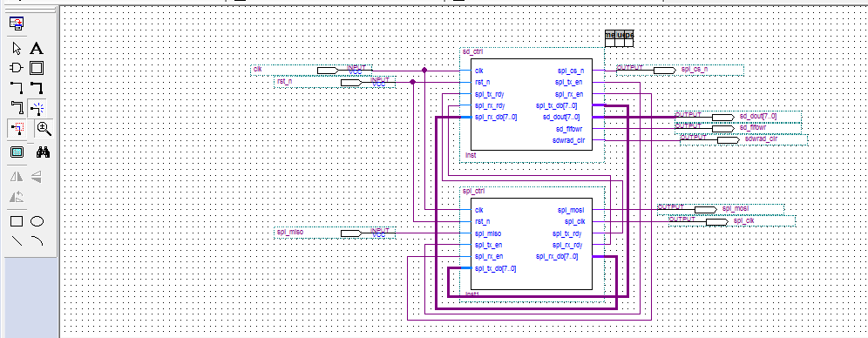Toggle the Use Rubberbanding option

[37, 107]
